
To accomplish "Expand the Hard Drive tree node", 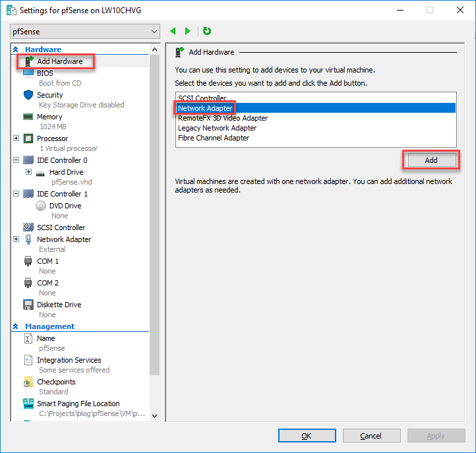I will coord(28,172).
